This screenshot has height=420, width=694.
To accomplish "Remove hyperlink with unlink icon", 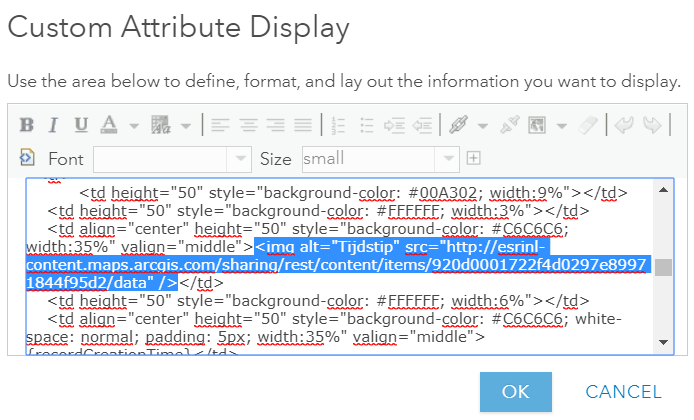I will click(x=509, y=125).
